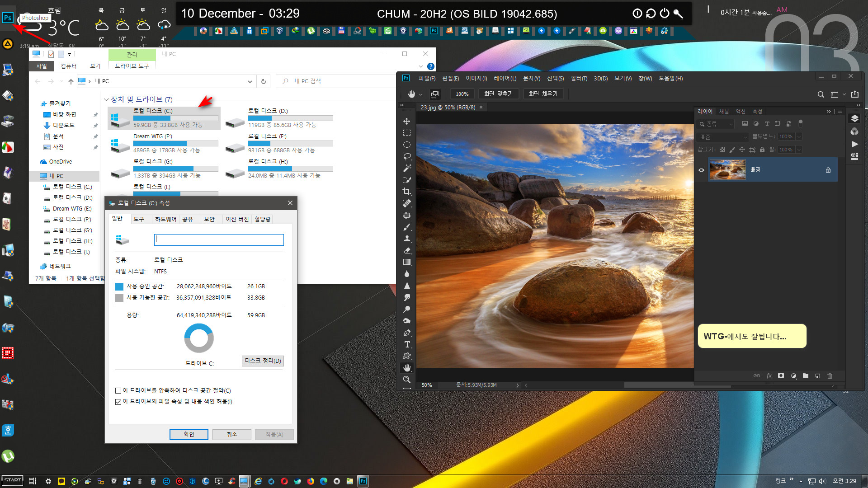Viewport: 868px width, 488px height.
Task: Open Hand tool preset picker arrow
Action: [420, 94]
